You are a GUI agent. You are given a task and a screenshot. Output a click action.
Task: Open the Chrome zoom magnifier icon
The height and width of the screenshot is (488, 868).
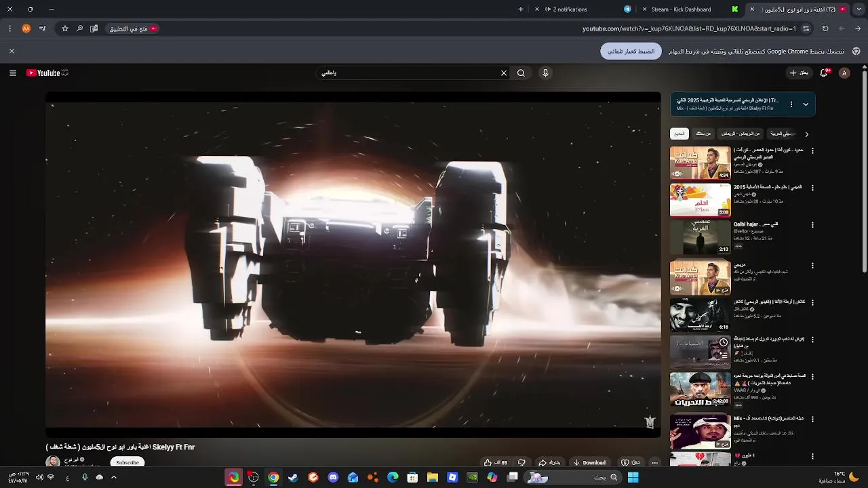(79, 28)
